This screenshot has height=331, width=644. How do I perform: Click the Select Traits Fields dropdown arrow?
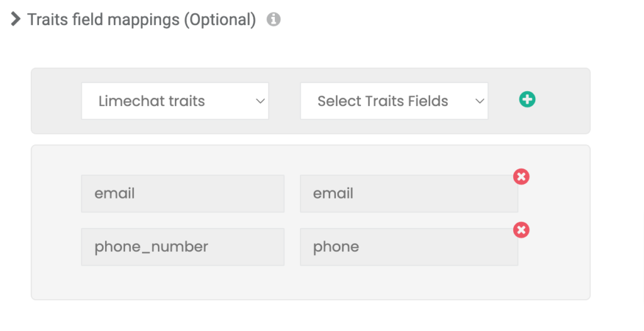pos(479,101)
